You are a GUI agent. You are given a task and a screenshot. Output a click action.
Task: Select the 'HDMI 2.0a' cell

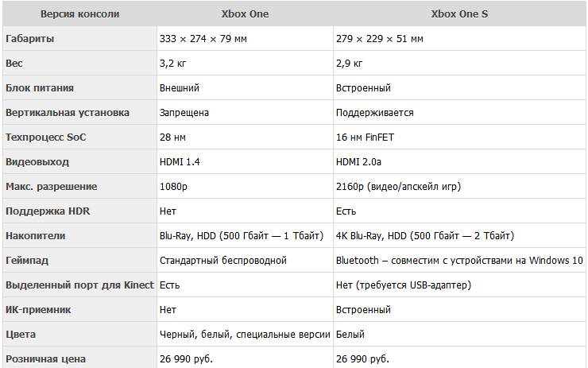(x=361, y=161)
